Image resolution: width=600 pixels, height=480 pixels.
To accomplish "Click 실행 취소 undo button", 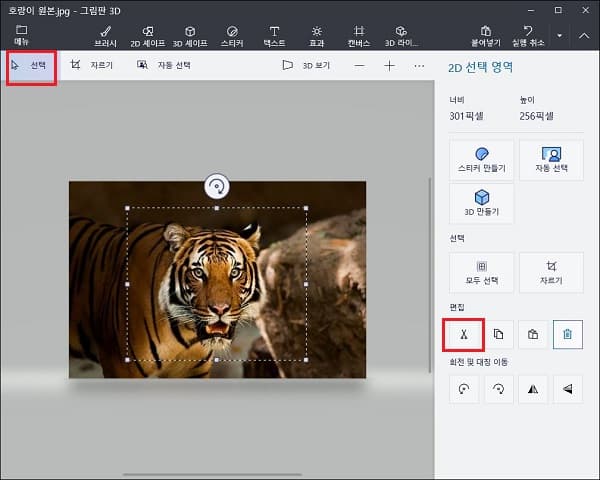I will 528,36.
